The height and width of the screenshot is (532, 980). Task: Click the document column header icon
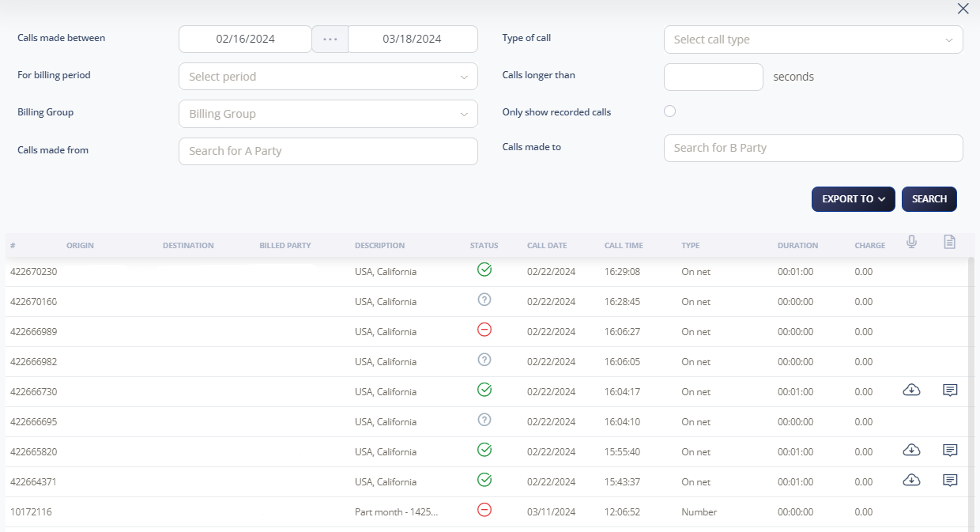[949, 243]
